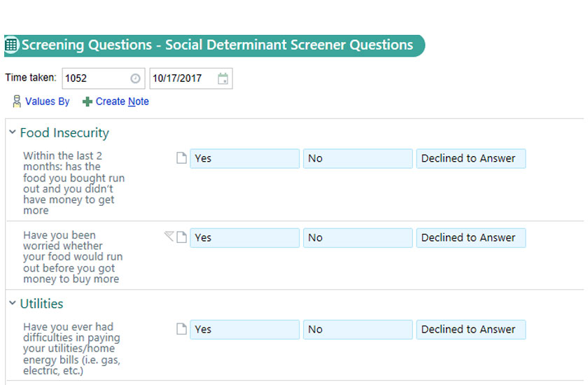Click note icon beside utilities bills question

(x=181, y=329)
